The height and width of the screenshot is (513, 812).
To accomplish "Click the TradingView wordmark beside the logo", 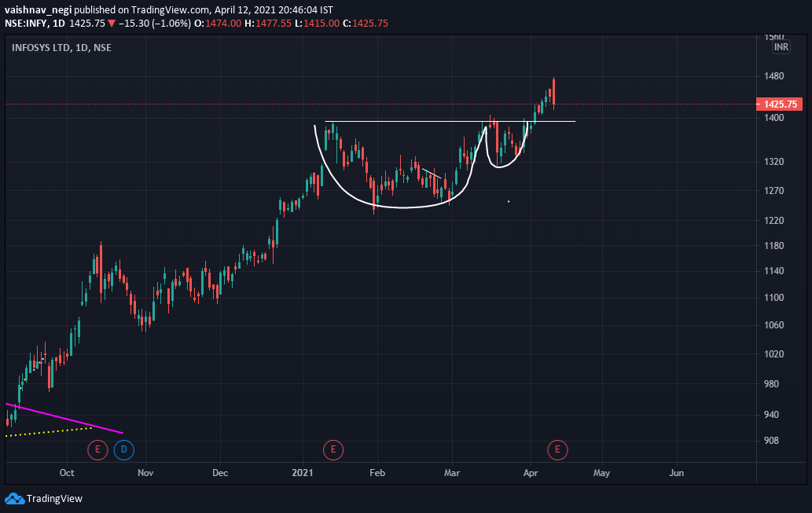I will (54, 499).
